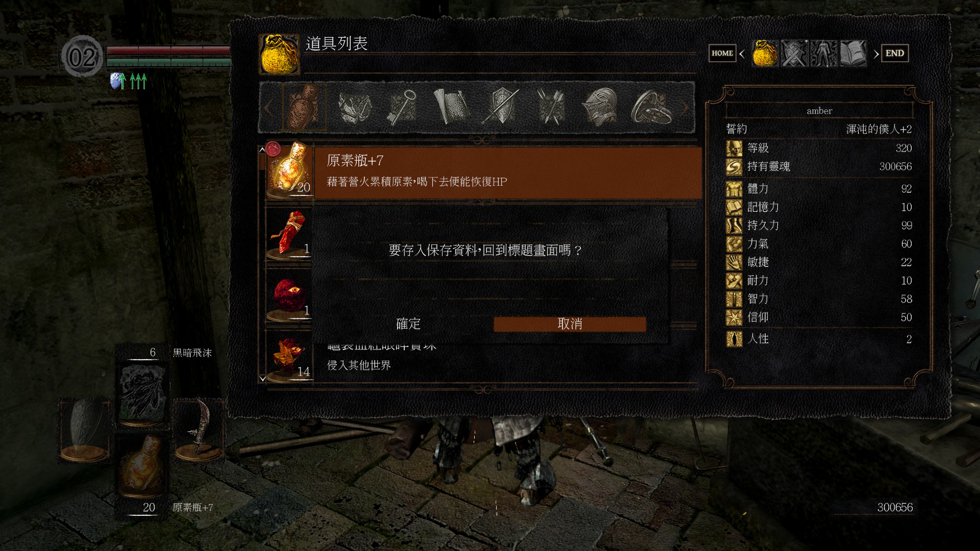Switch to the equipment tab with crossed weapons

pyautogui.click(x=795, y=53)
